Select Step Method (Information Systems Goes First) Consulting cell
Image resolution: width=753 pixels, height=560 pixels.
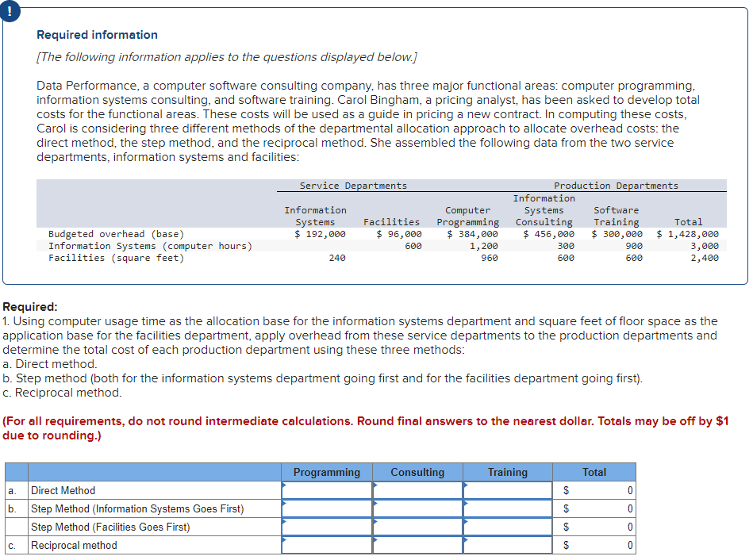point(418,508)
